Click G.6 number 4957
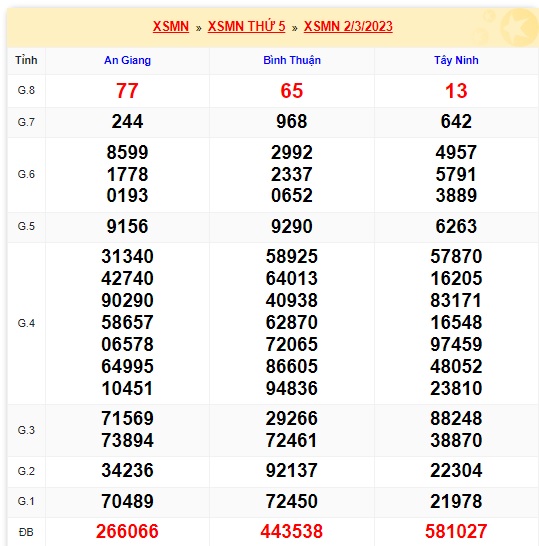This screenshot has height=546, width=539. click(456, 153)
